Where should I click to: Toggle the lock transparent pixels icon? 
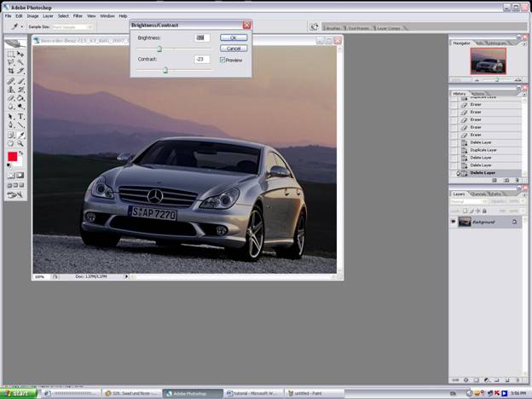tap(465, 210)
